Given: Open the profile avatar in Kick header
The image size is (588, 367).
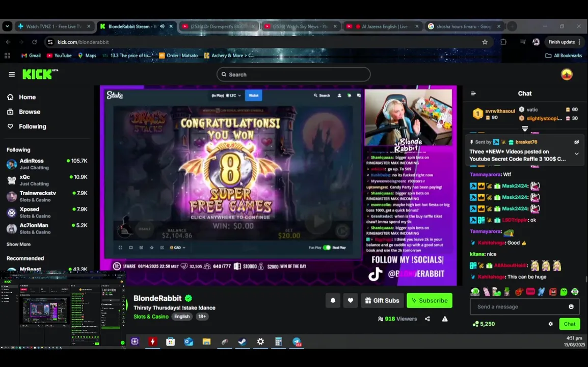Looking at the screenshot, I should (x=567, y=74).
